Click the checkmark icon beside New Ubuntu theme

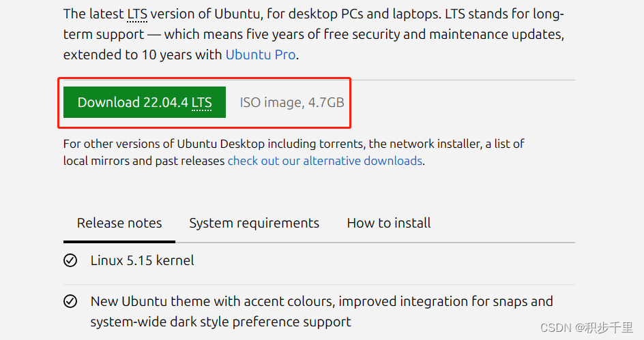70,301
